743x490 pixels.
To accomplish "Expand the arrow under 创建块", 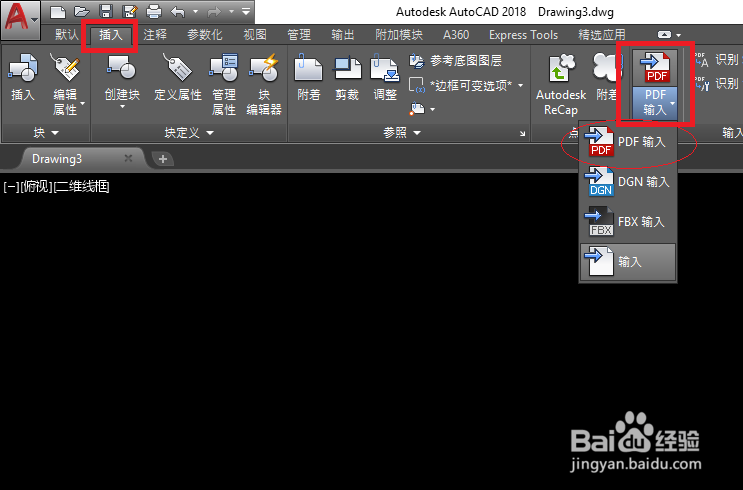I will point(122,107).
